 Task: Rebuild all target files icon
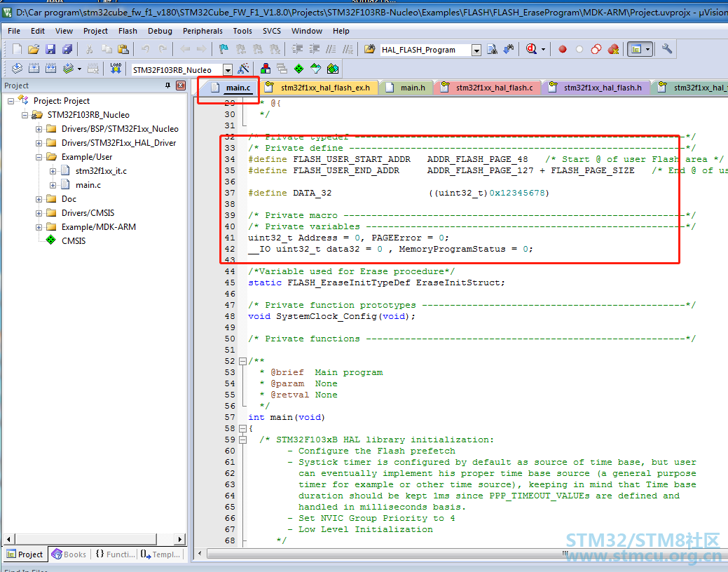point(50,69)
